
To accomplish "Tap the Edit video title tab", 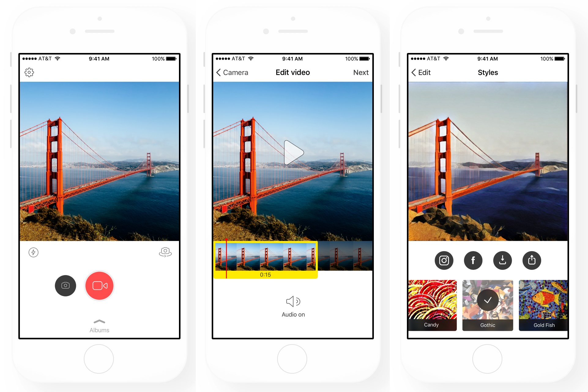I will tap(293, 73).
